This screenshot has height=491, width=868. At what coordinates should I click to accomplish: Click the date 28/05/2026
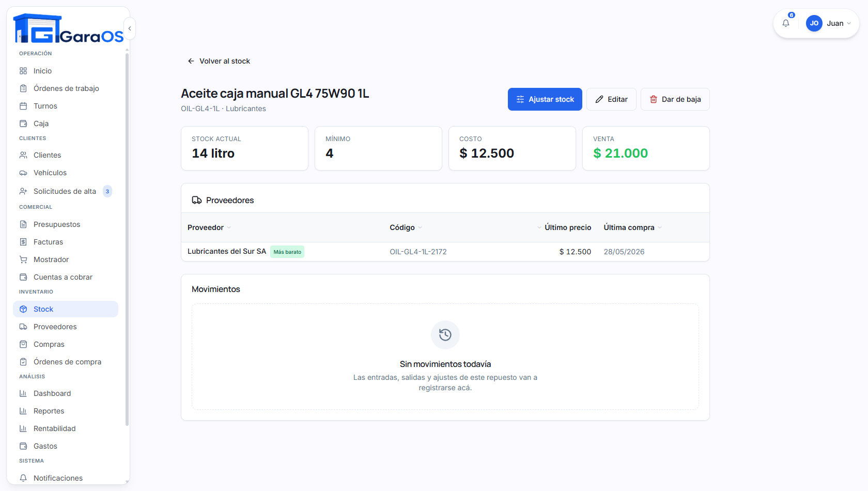click(624, 252)
